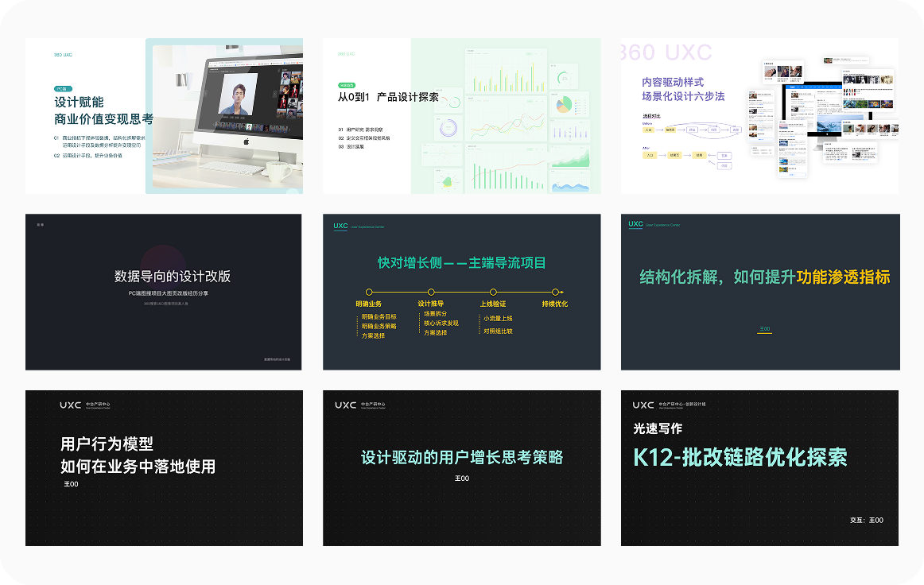Click the yellow 功能渗透指标 text
This screenshot has width=924, height=585.
843,277
